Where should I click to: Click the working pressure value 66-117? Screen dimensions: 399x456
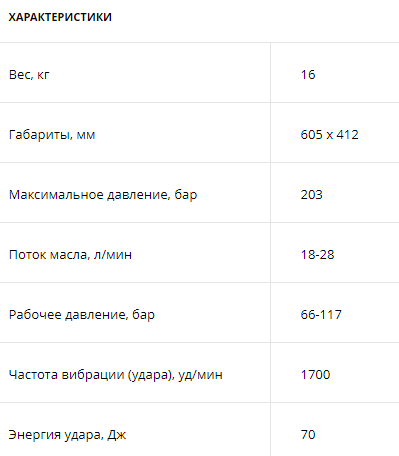[x=321, y=315]
